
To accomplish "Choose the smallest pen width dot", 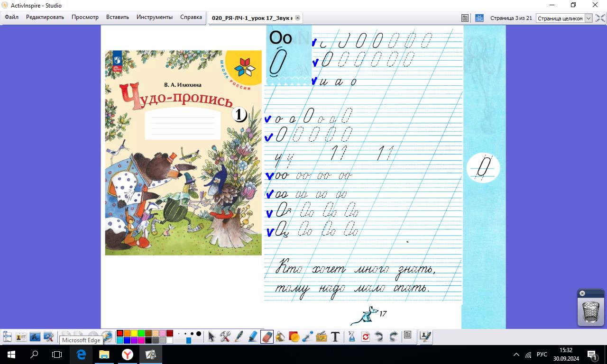I will pyautogui.click(x=179, y=334).
